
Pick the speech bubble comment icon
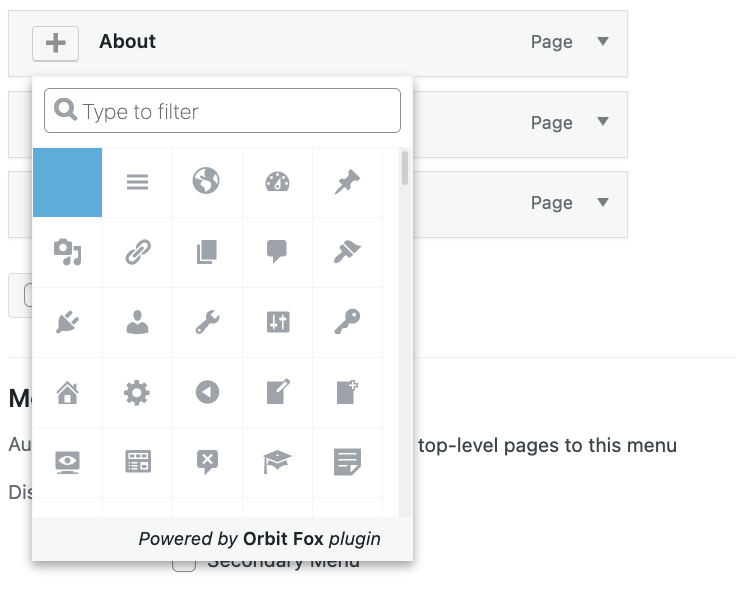coord(277,252)
